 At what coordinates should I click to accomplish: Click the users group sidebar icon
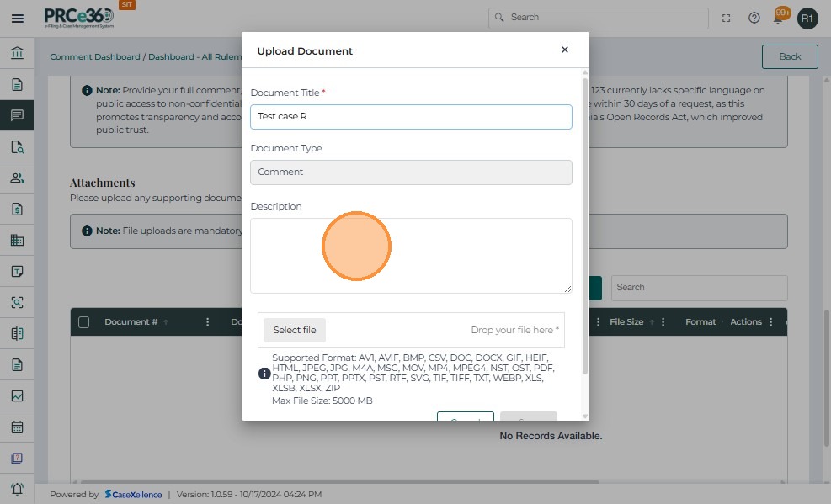(17, 178)
